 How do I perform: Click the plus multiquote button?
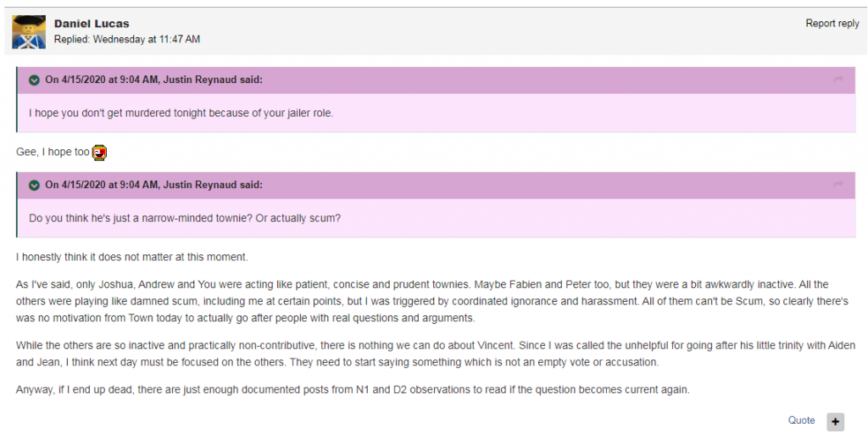point(835,421)
